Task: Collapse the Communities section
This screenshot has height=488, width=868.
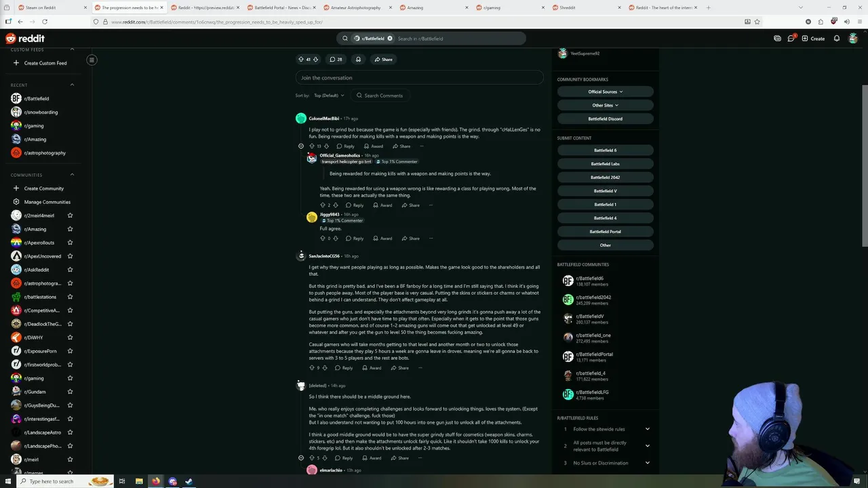Action: (x=72, y=175)
